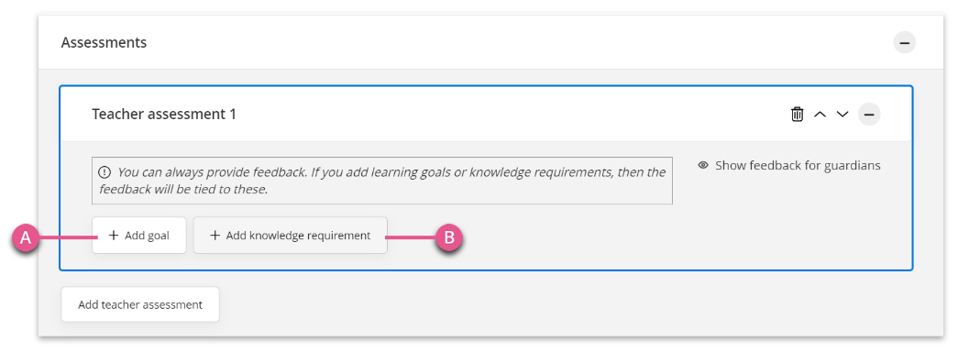This screenshot has width=980, height=363.
Task: Click the Teacher assessment 1 title
Action: pyautogui.click(x=164, y=115)
